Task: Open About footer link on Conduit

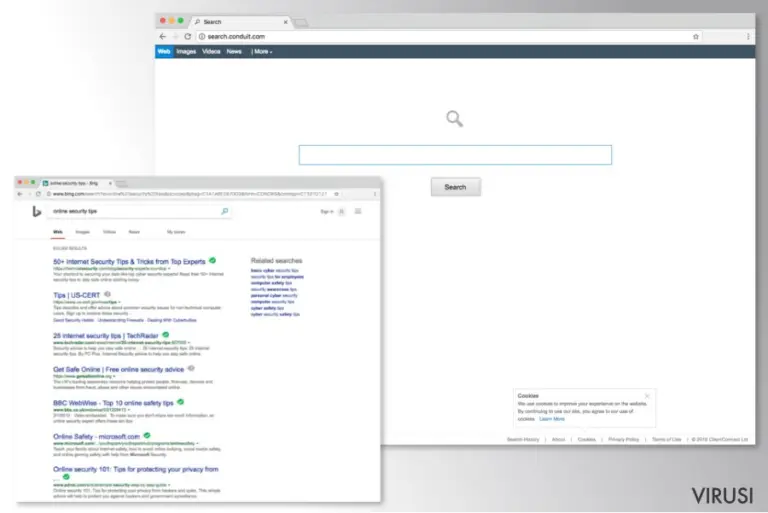Action: coord(558,440)
